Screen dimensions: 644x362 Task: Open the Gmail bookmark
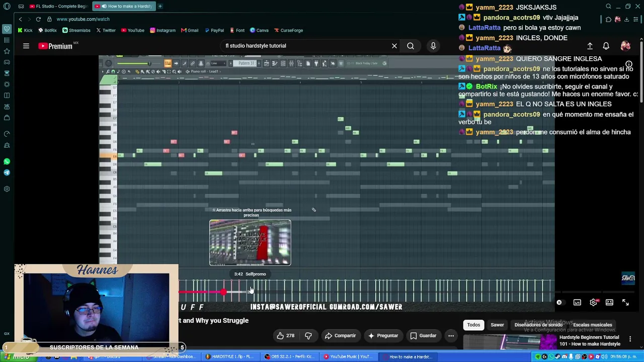(190, 31)
